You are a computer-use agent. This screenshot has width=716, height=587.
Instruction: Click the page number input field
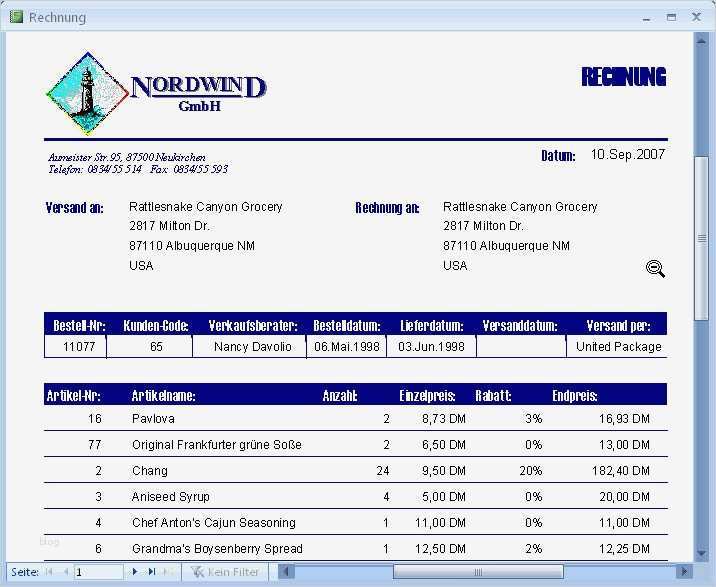click(99, 572)
